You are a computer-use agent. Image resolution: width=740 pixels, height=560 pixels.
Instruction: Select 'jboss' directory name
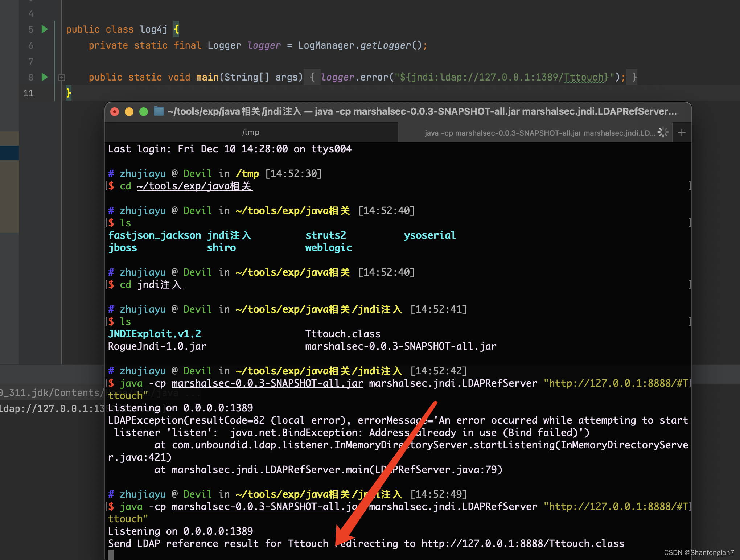(x=123, y=247)
